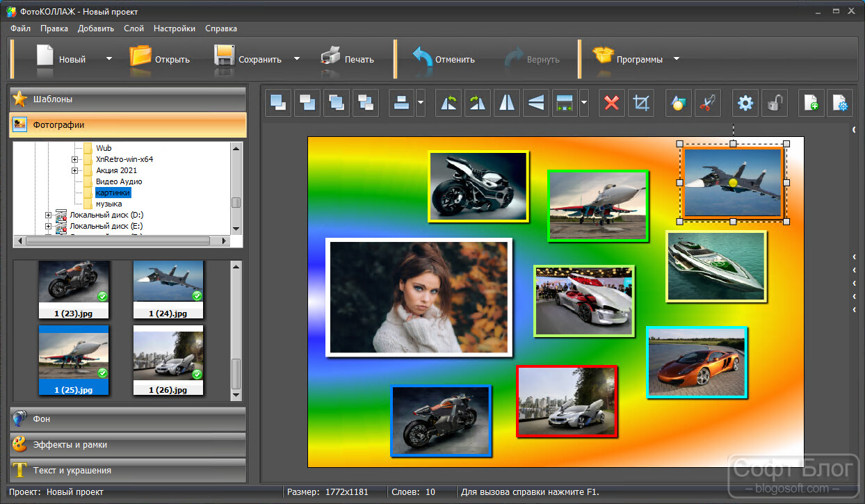Open dropdown arrow next to Сохранить
The image size is (865, 504).
point(297,59)
